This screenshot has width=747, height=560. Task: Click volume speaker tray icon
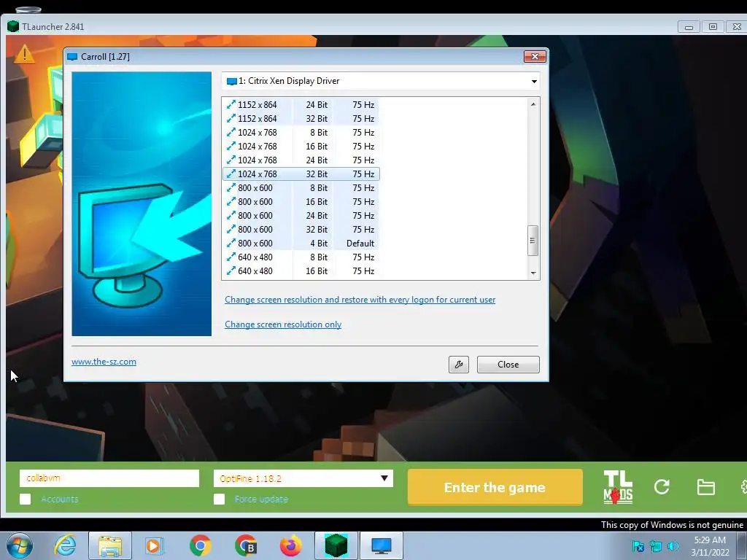[x=673, y=546]
